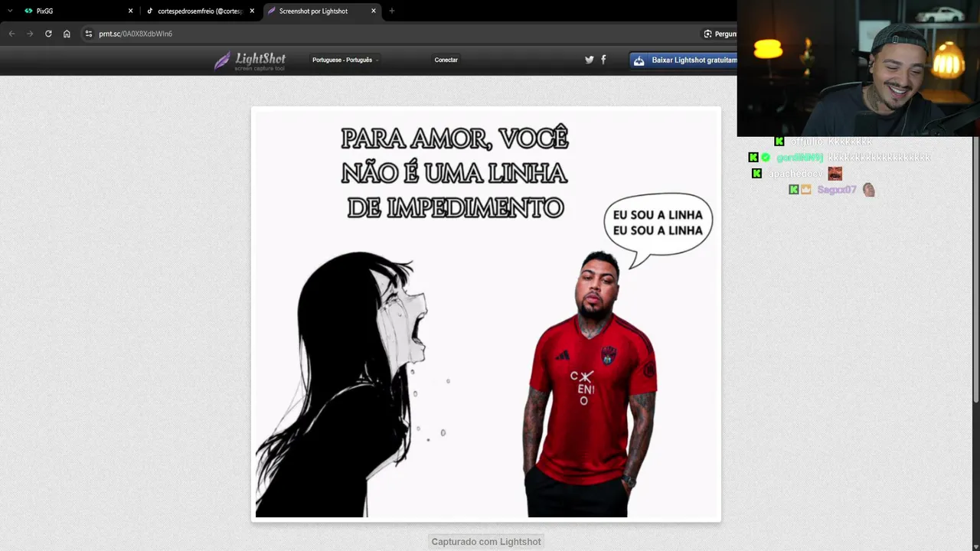Click the offjulio chat username

click(x=808, y=142)
